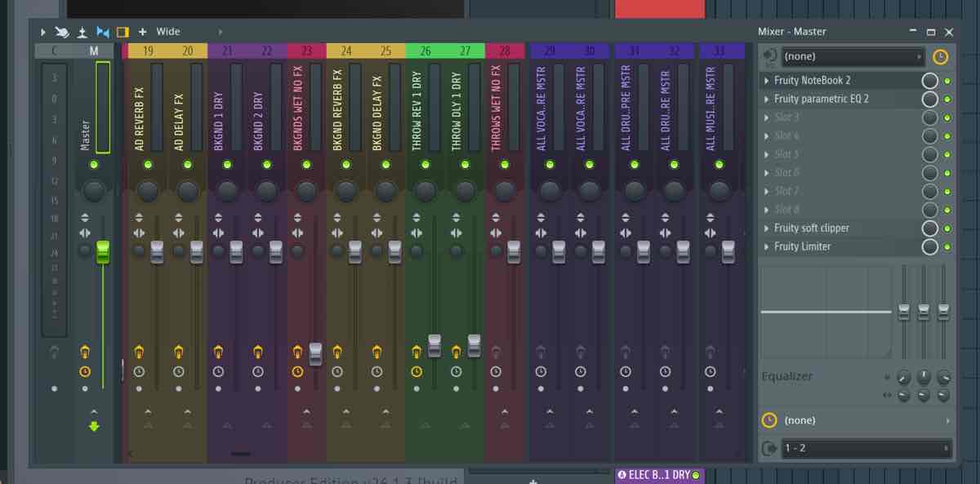Toggle Fruity NoteBook 2 enable light
The width and height of the screenshot is (980, 484).
pos(947,81)
